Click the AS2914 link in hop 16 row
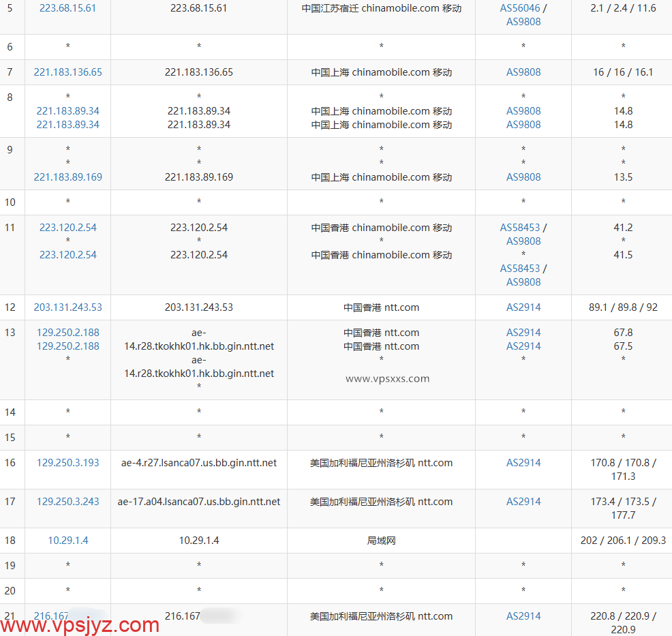 523,463
